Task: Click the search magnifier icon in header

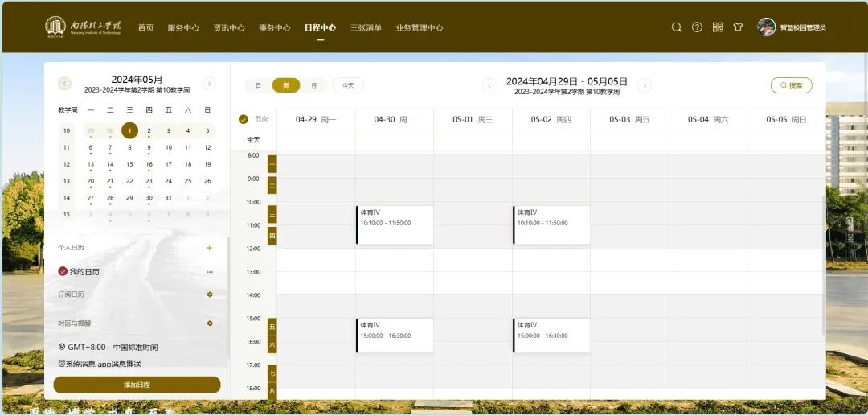Action: [x=677, y=27]
